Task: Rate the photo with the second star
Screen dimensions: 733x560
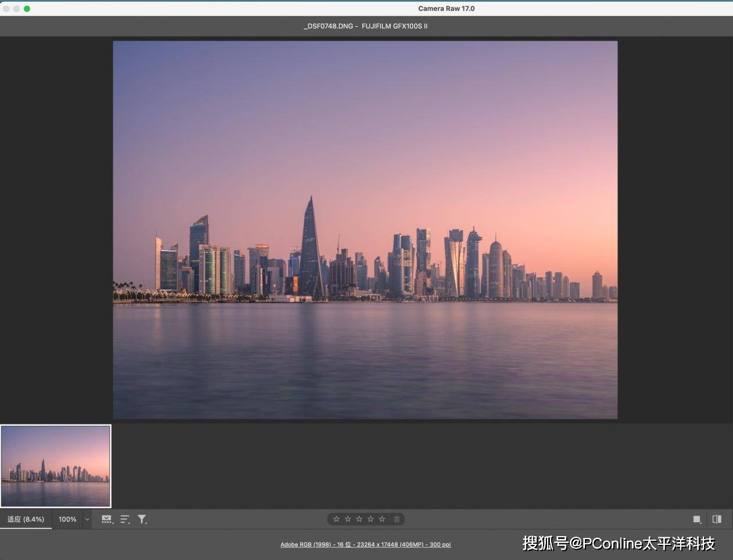Action: click(348, 519)
